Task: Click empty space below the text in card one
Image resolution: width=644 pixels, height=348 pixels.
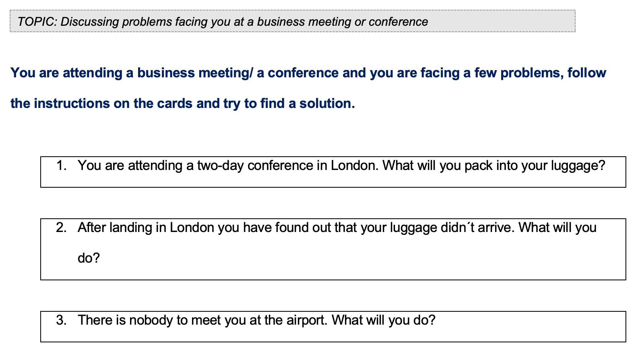Action: tap(332, 180)
